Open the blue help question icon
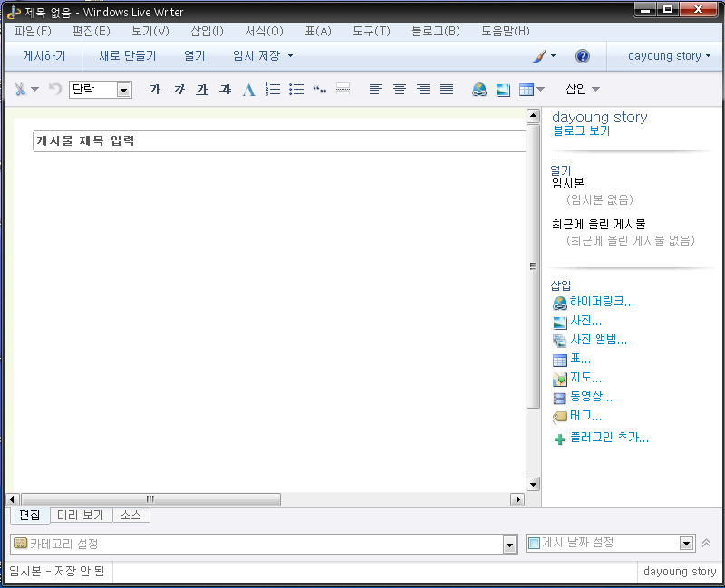 pos(583,56)
